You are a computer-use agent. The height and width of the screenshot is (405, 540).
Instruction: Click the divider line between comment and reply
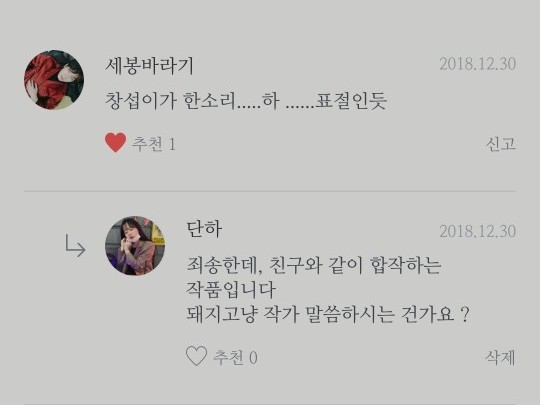270,191
